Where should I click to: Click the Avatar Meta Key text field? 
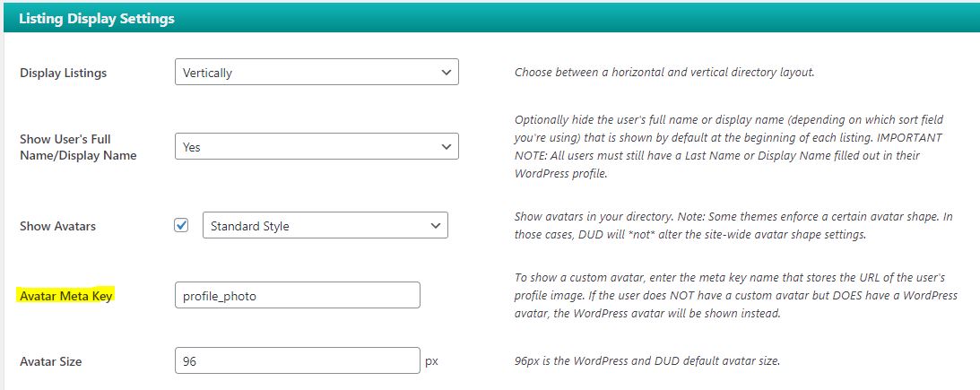(297, 295)
